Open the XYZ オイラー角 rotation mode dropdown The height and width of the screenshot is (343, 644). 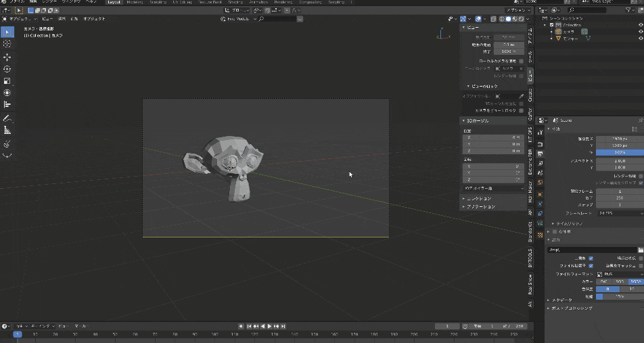point(493,189)
